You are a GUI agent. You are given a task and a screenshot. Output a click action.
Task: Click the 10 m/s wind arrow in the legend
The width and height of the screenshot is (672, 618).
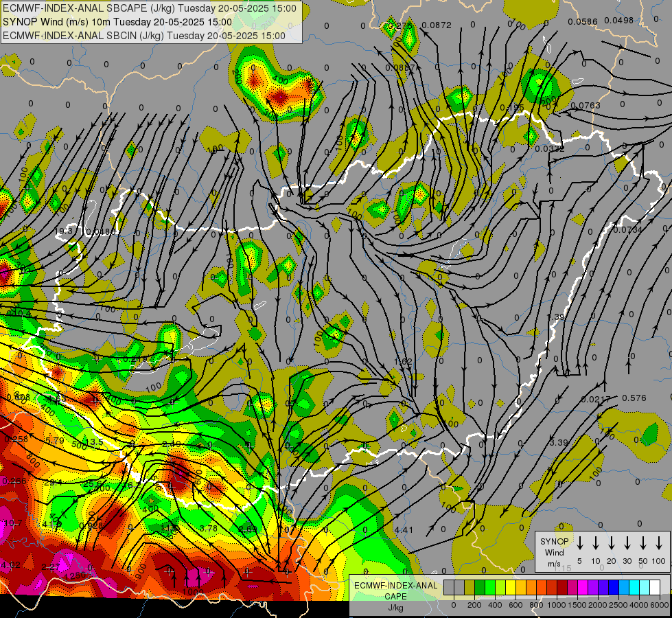point(595,543)
